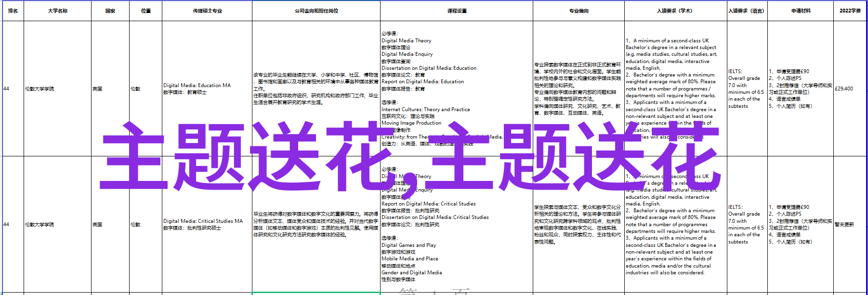868x295 pixels.
Task: Click the £29,400 tuition cell
Action: (x=850, y=89)
